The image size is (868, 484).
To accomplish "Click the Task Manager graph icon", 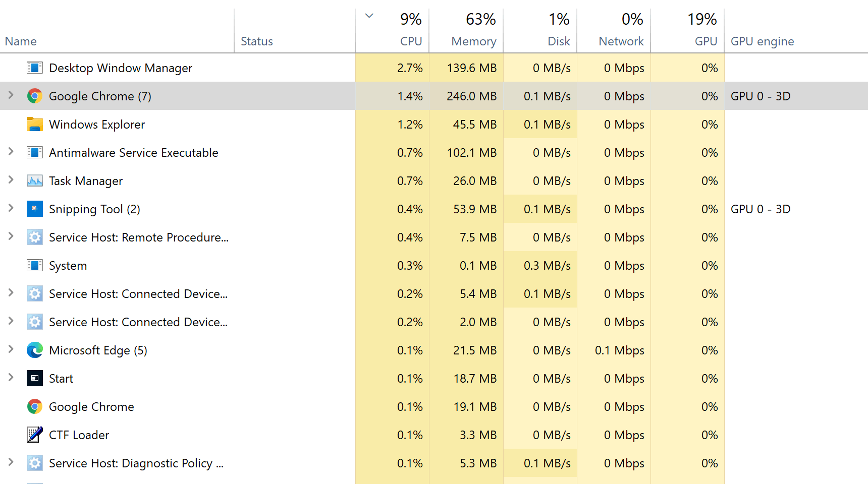I will click(34, 180).
